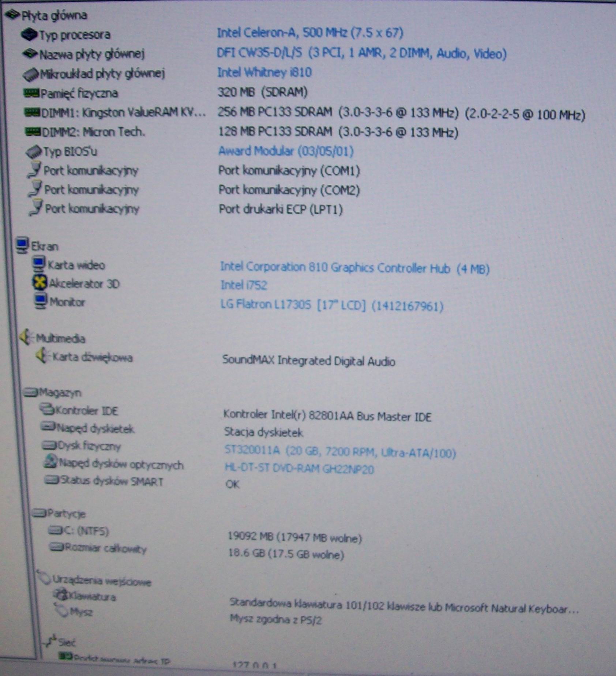
Task: Open the LG Flatron L1730S link
Action: tap(332, 305)
